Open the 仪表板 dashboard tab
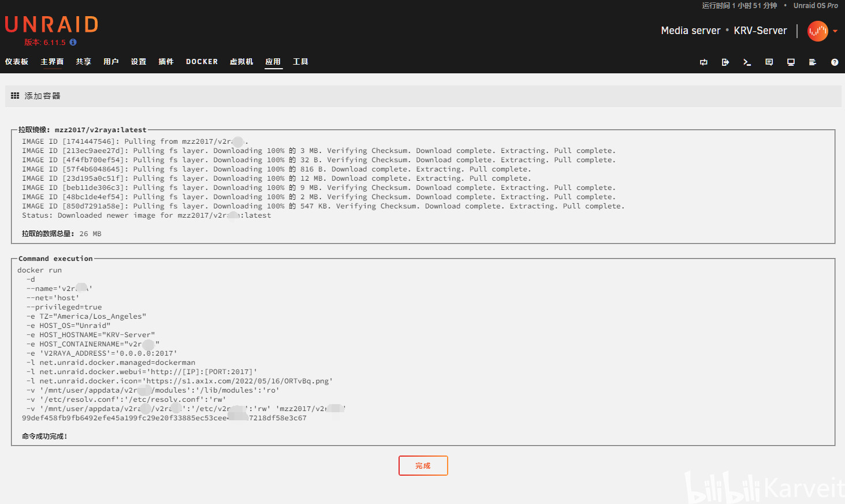The height and width of the screenshot is (504, 845). (x=17, y=62)
